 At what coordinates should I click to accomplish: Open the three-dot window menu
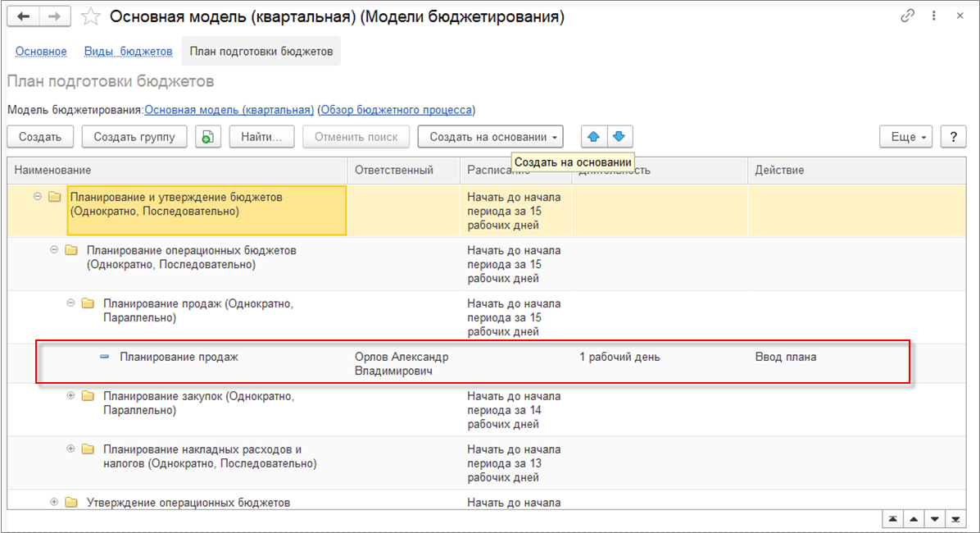coord(932,16)
